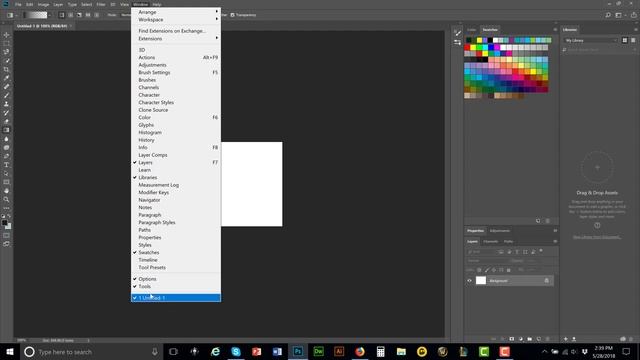Open the Filter menu
Screen dimensions: 640x360
101,4
